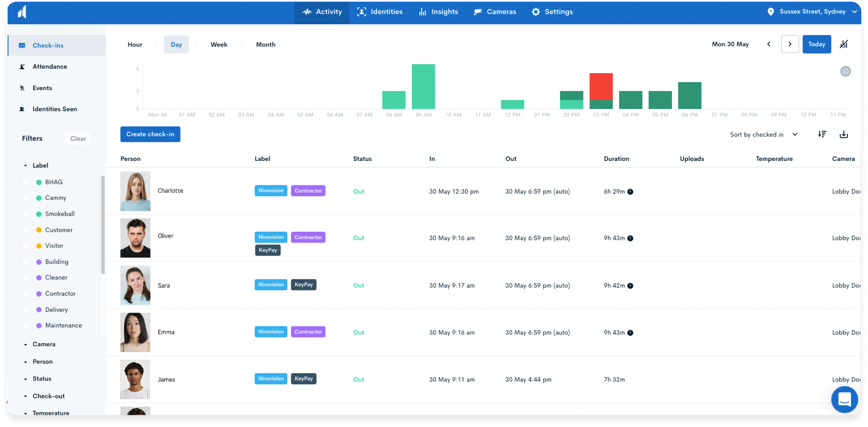Open the chat support bubble
Image resolution: width=868 pixels, height=427 pixels.
(844, 399)
